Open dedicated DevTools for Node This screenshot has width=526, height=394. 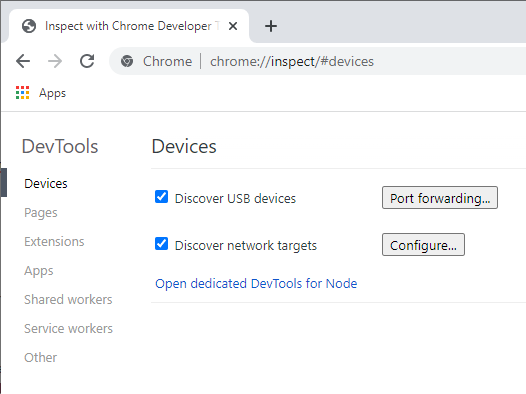point(256,284)
